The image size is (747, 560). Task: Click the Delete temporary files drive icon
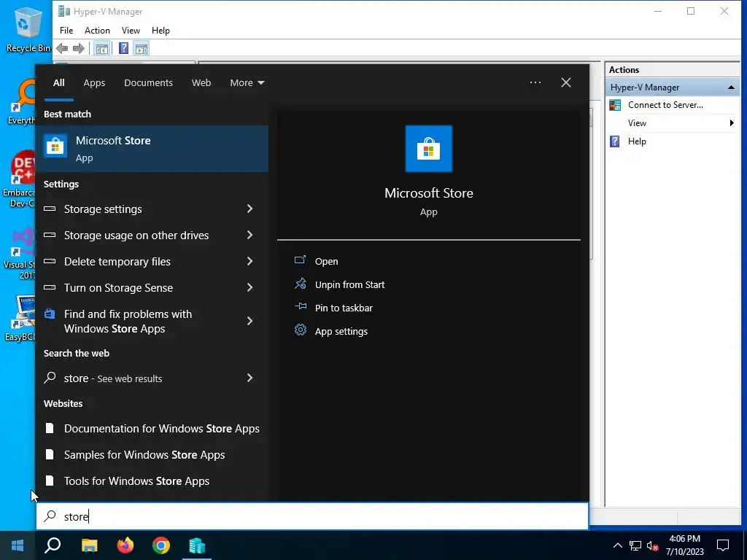50,261
